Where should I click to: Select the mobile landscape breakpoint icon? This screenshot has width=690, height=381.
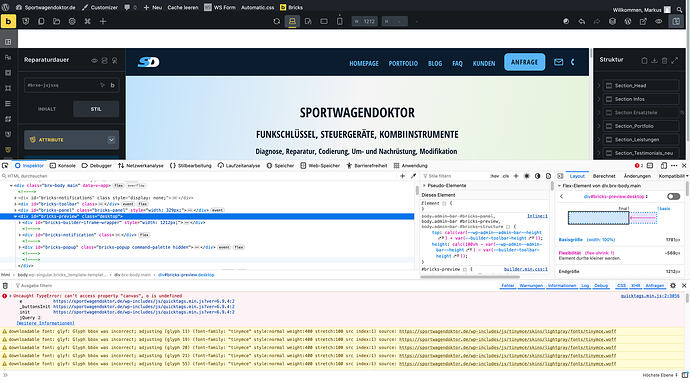[x=324, y=21]
